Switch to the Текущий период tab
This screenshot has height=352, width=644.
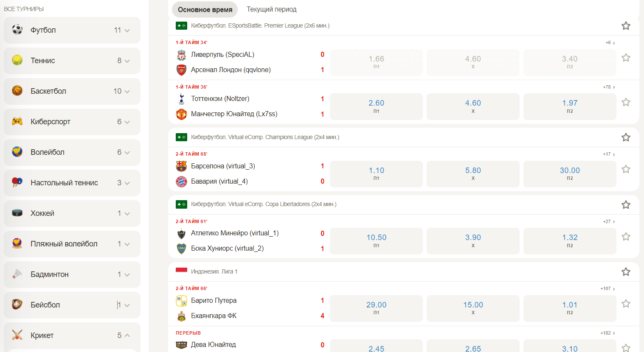(272, 9)
